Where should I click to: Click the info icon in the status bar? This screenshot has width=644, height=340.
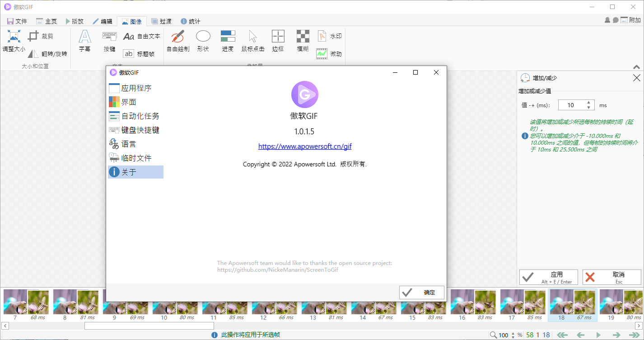[x=215, y=335]
